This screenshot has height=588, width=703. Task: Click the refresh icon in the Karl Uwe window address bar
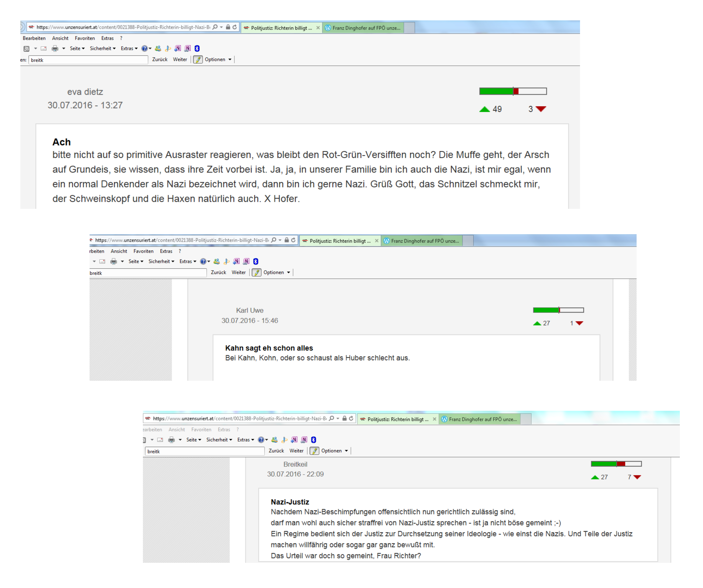[x=294, y=240]
